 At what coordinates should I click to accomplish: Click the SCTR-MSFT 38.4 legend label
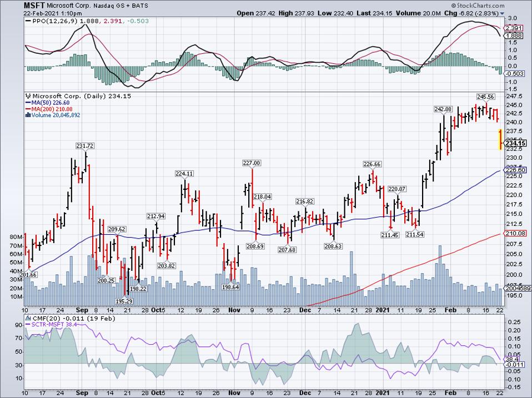52,324
